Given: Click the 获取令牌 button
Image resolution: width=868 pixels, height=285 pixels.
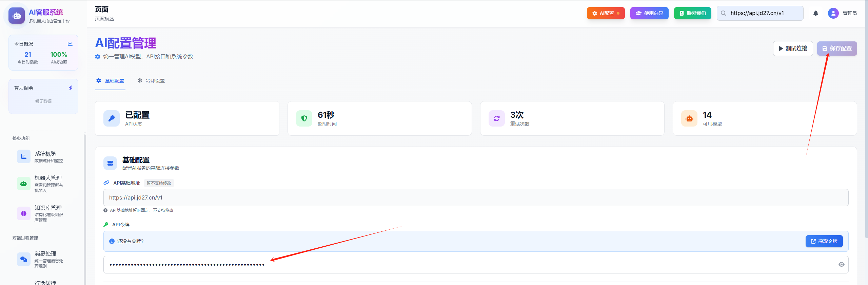Looking at the screenshot, I should tap(824, 241).
